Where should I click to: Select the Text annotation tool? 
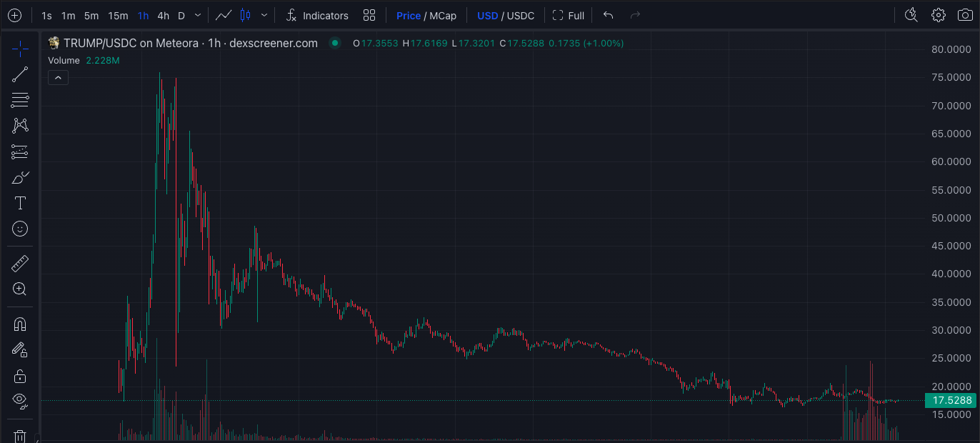coord(20,203)
